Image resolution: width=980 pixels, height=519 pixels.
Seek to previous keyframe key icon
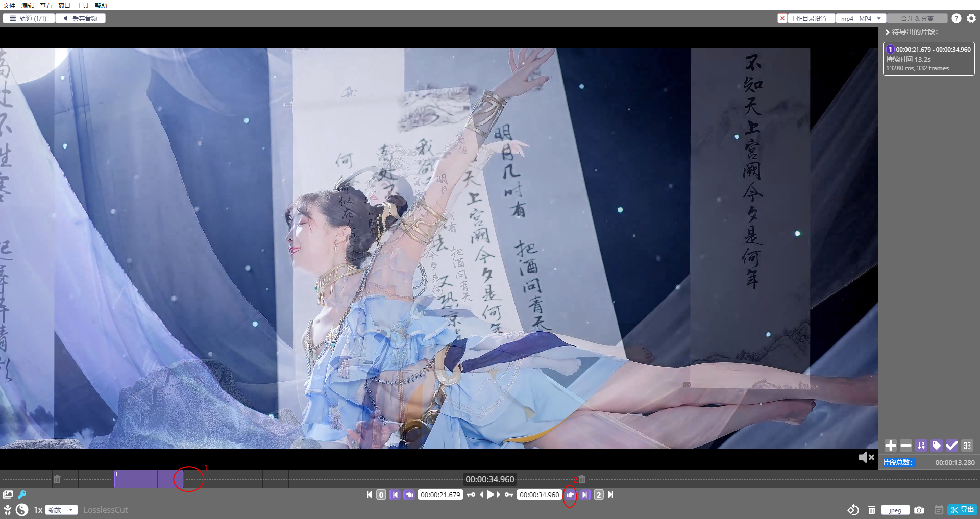[471, 495]
